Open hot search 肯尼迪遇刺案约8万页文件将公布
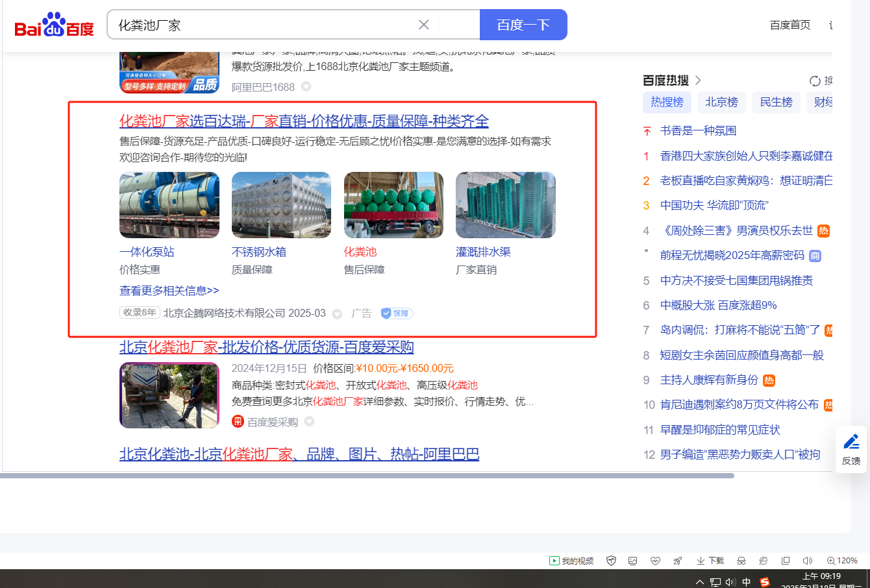The width and height of the screenshot is (870, 588). pos(739,405)
